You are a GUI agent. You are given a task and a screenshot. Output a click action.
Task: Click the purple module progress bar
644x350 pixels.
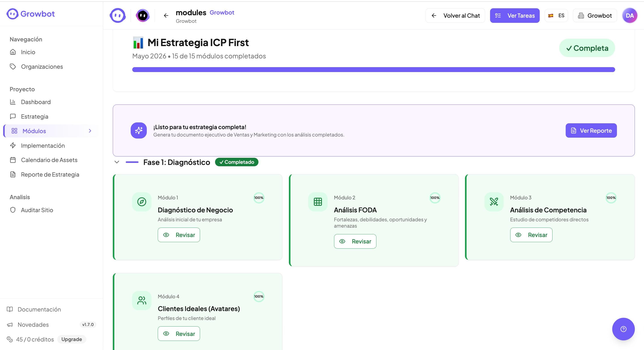tap(373, 70)
